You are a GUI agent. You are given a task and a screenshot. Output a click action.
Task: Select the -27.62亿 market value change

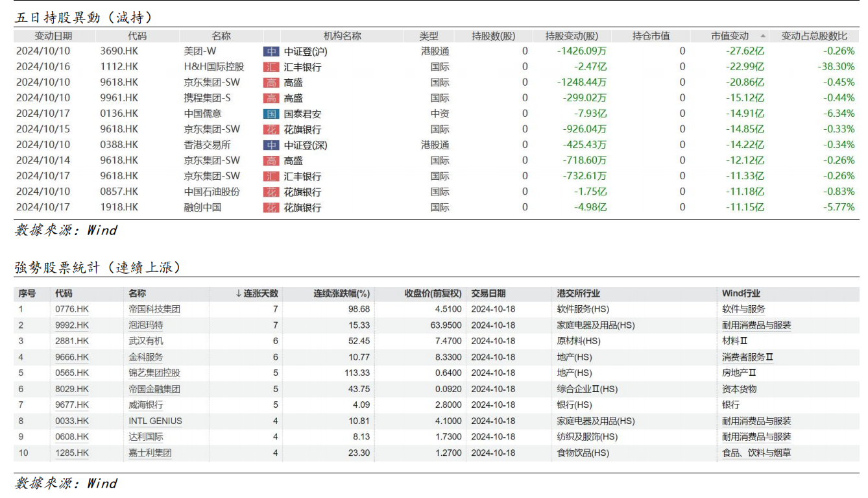pyautogui.click(x=745, y=51)
